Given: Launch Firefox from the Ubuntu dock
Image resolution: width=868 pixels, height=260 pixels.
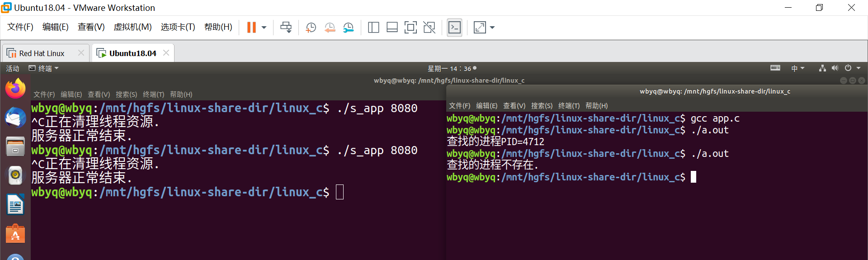Looking at the screenshot, I should coord(15,88).
